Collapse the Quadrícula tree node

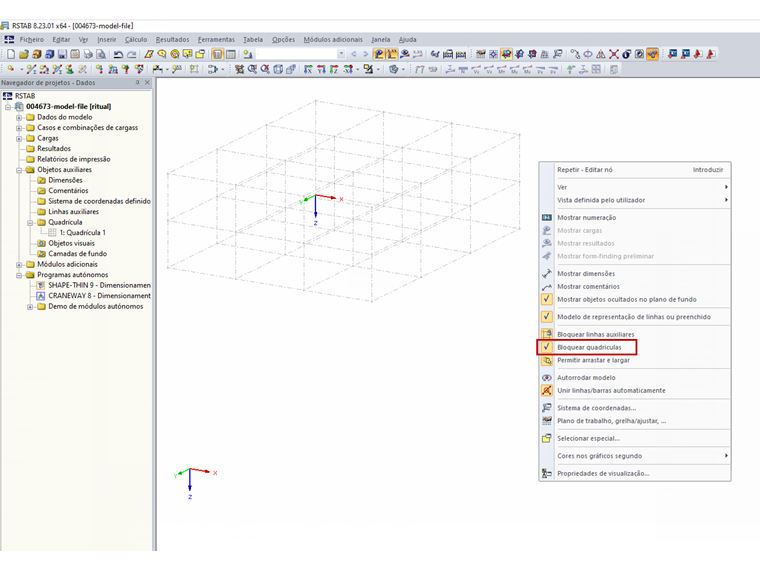30,222
